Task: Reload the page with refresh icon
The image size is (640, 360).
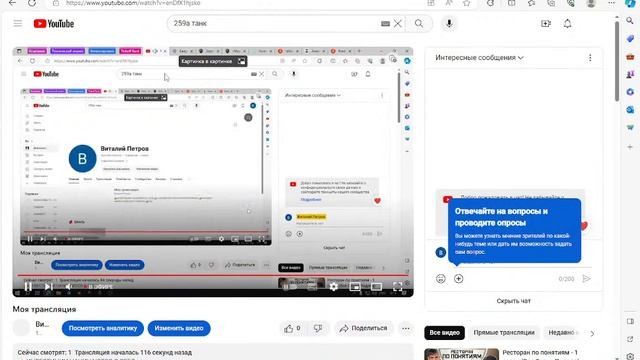Action: tap(32, 3)
